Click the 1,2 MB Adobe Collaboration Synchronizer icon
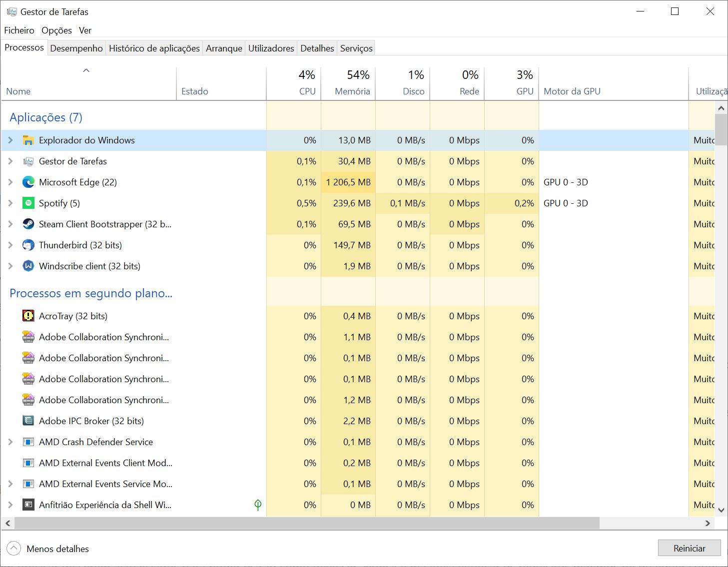 [28, 400]
